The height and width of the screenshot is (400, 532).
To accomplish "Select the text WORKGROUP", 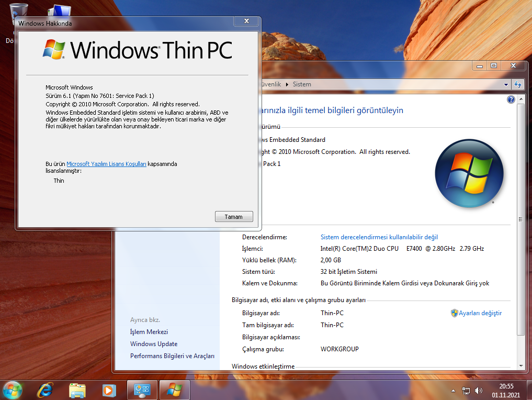I will point(339,349).
